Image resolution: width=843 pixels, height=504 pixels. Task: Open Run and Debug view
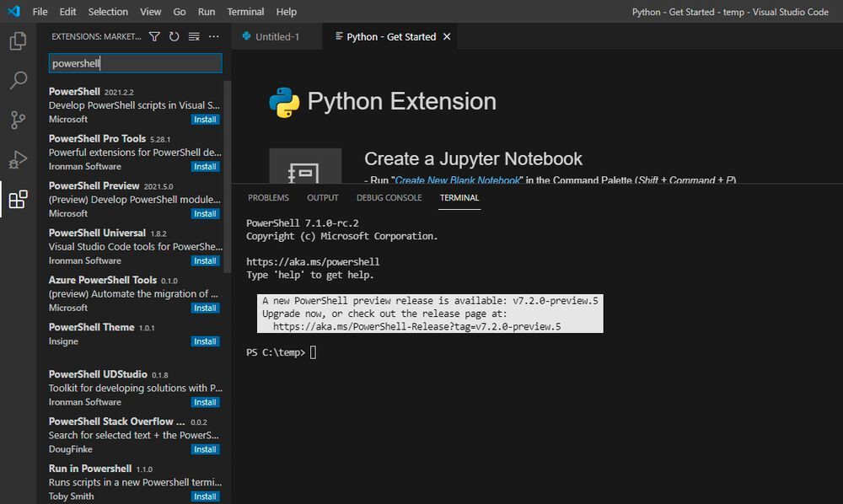click(18, 159)
